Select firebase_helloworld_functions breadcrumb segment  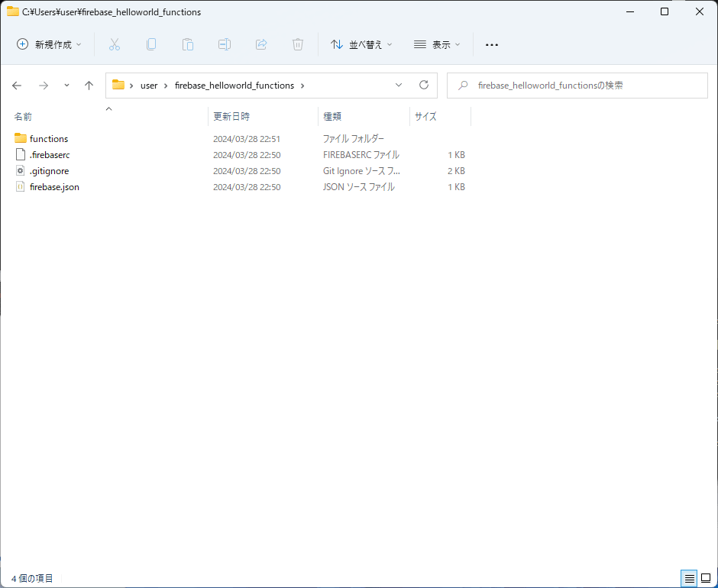(234, 86)
